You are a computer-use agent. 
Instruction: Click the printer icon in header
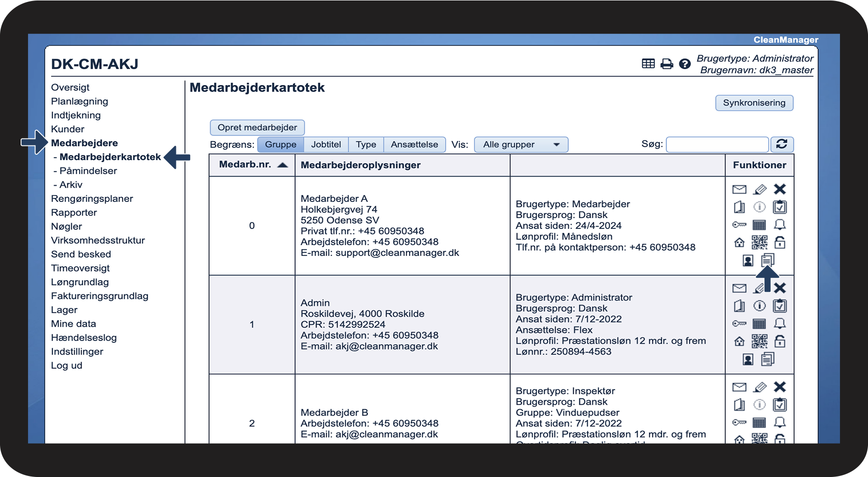[x=667, y=64]
